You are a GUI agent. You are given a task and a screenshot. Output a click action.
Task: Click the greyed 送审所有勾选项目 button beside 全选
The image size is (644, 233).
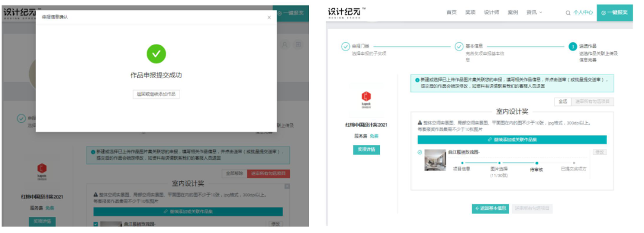pos(593,101)
